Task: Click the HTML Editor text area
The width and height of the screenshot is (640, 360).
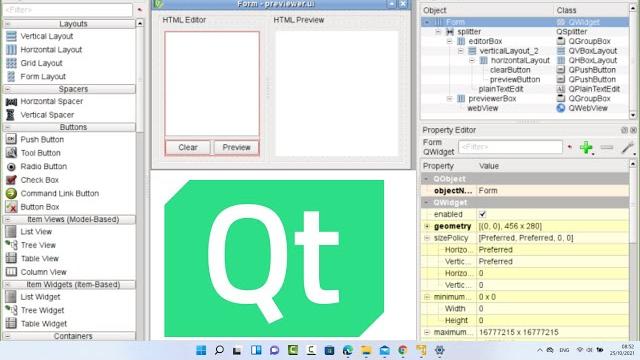Action: pos(212,84)
